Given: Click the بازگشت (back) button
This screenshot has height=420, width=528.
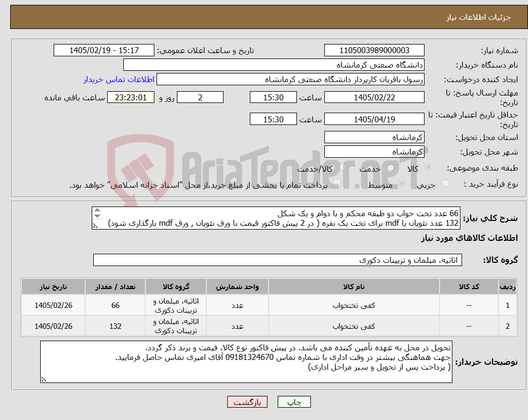Looking at the screenshot, I should [247, 402].
